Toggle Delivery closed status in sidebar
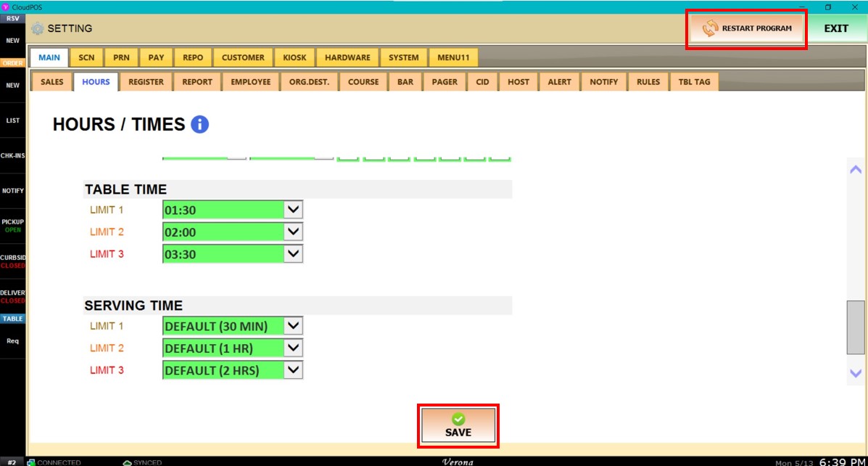 (12, 296)
